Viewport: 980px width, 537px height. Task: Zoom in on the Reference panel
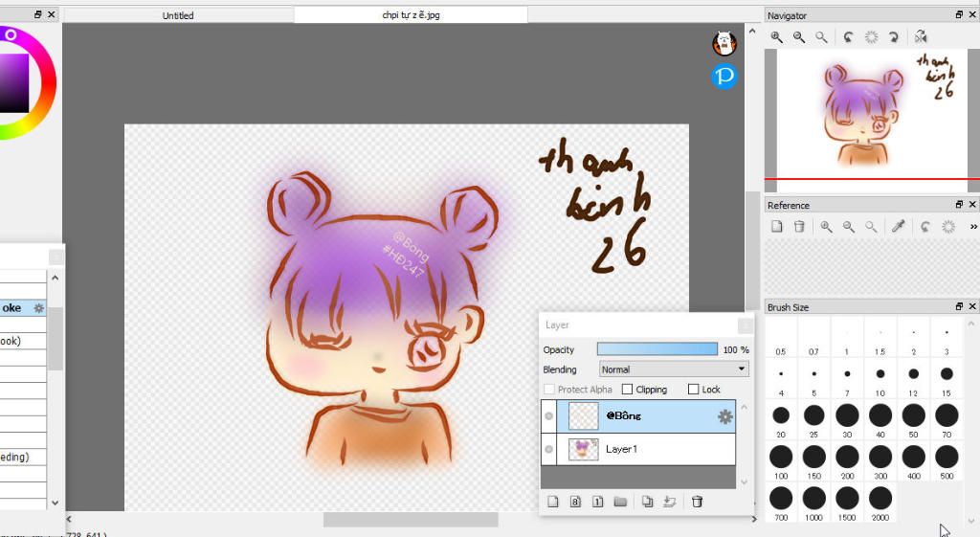coord(826,226)
